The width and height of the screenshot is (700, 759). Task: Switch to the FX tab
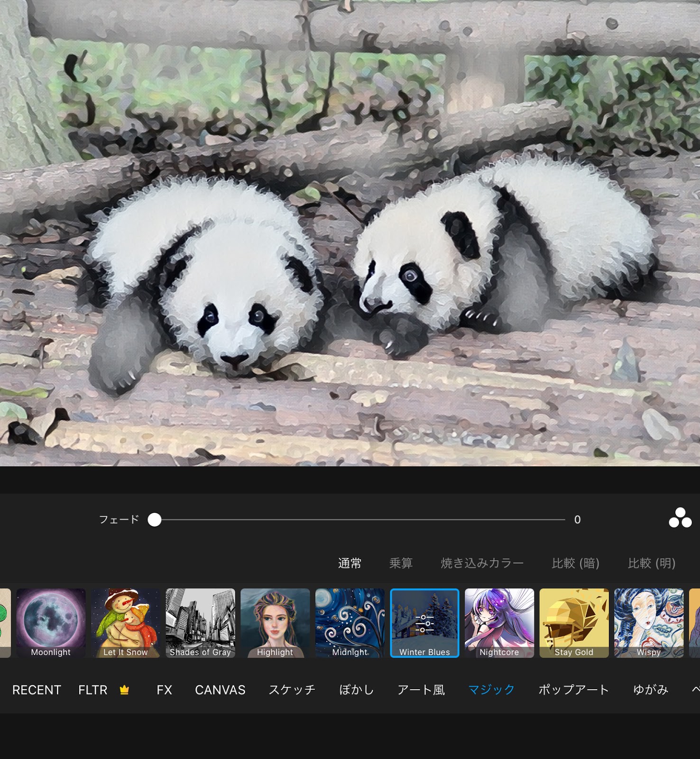[x=164, y=690]
